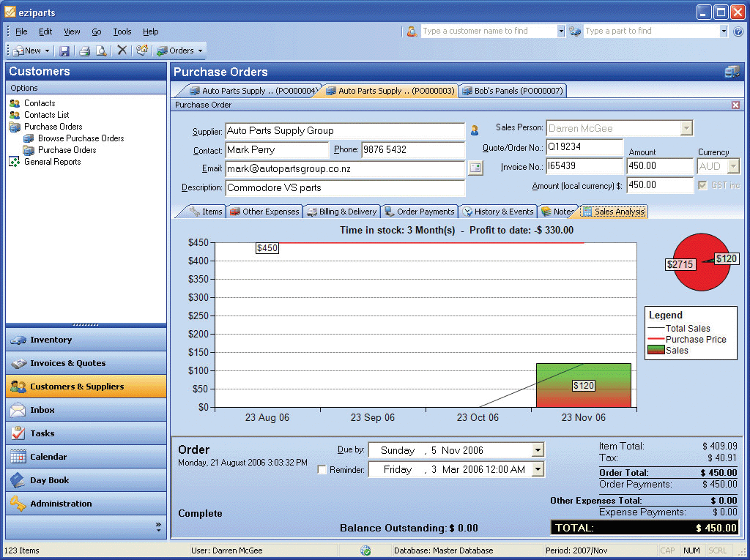Open the Day Book section
The height and width of the screenshot is (560, 750).
(86, 480)
